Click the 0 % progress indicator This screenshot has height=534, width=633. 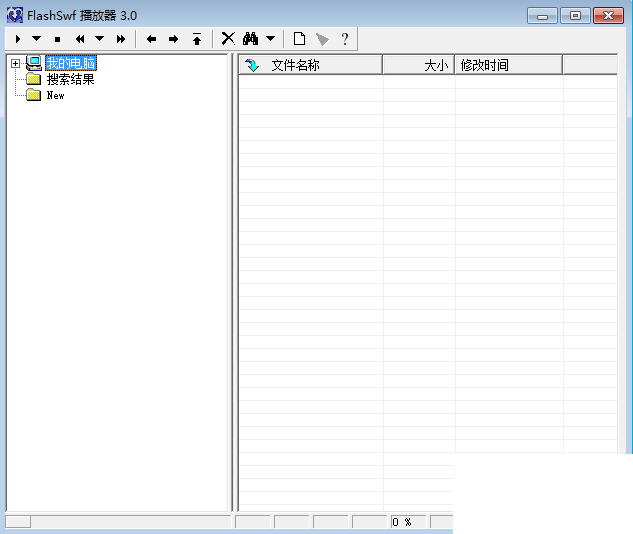(408, 522)
